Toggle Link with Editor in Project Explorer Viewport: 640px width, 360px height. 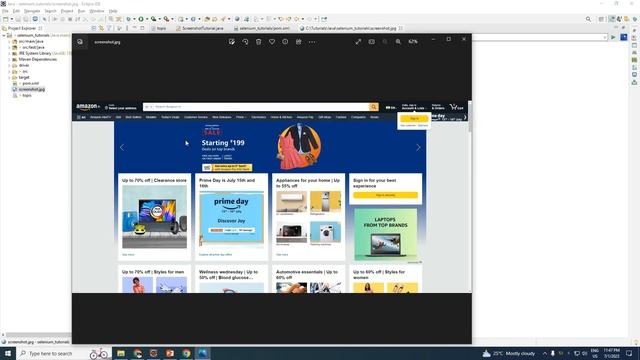click(x=101, y=28)
